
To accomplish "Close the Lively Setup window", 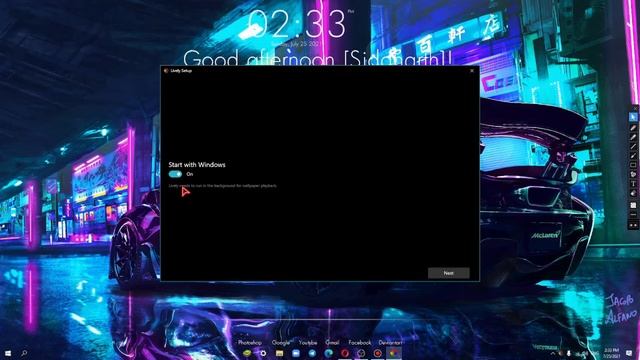I will coord(472,71).
